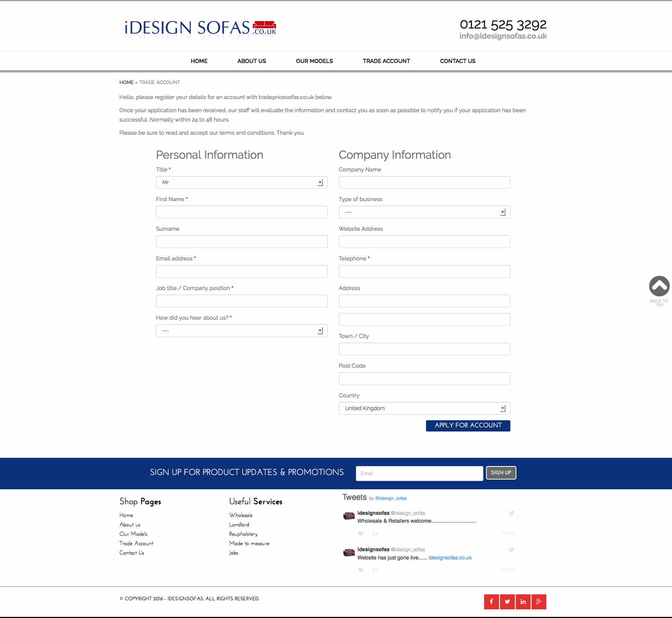Click the iDesign Sofas logo
The image size is (672, 618).
(x=200, y=28)
